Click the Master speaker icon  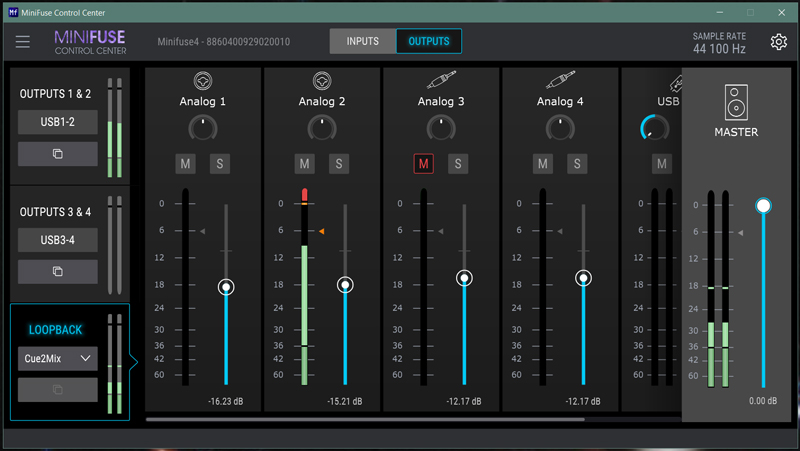click(735, 103)
